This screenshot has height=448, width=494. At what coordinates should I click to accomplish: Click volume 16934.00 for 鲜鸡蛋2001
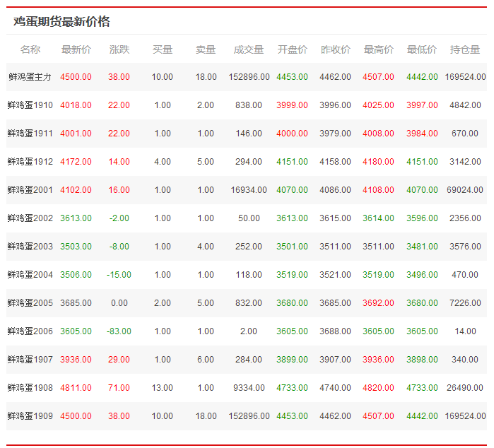click(x=249, y=190)
